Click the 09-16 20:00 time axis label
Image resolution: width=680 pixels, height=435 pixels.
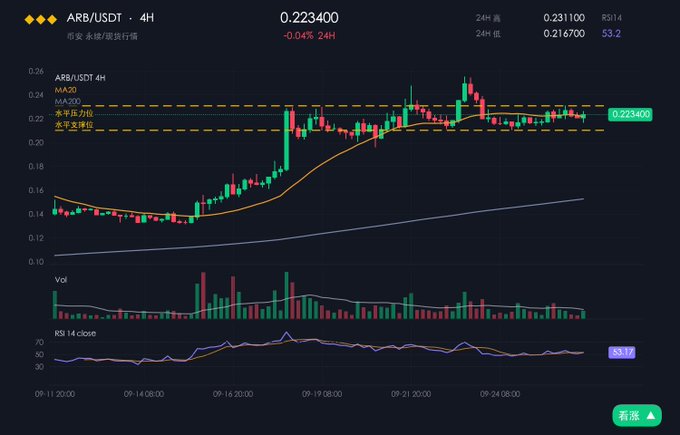click(233, 394)
